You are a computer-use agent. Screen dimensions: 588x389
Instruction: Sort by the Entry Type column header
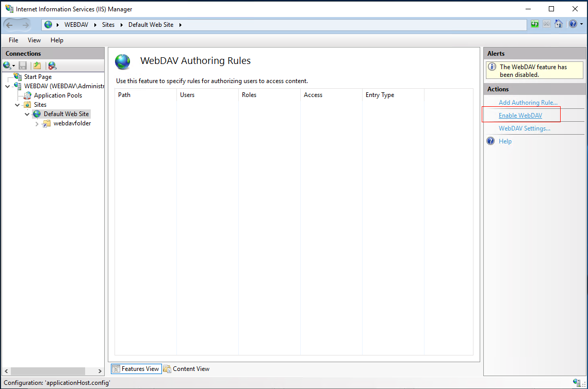[393, 95]
